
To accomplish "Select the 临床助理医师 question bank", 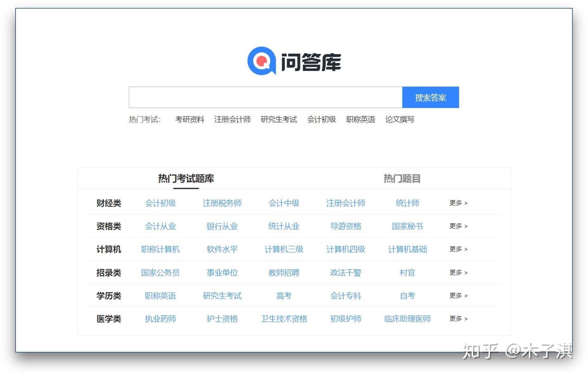I will [407, 319].
